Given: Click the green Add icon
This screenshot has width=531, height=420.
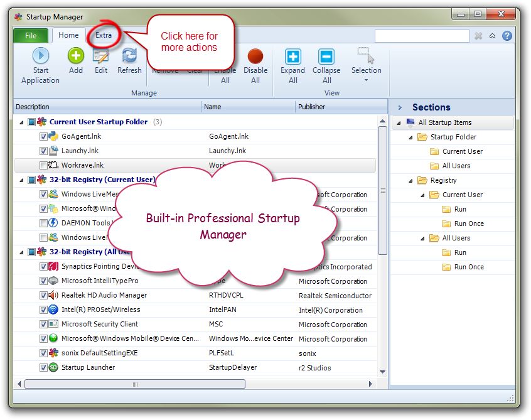Looking at the screenshot, I should tap(76, 57).
